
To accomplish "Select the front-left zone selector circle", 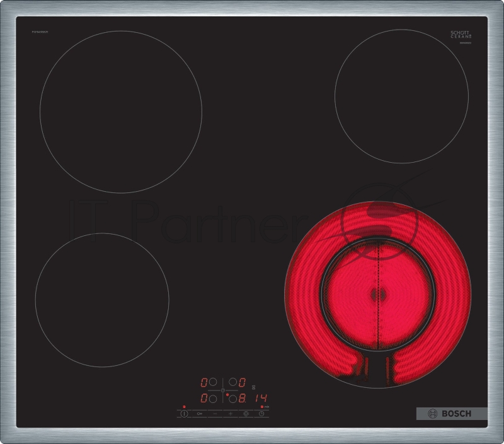I will click(213, 399).
